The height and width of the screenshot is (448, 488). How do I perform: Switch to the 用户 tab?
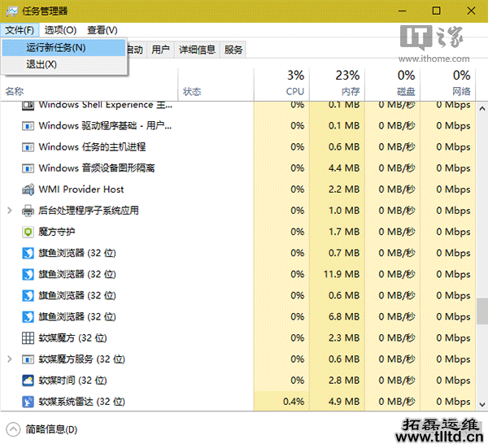pos(160,50)
